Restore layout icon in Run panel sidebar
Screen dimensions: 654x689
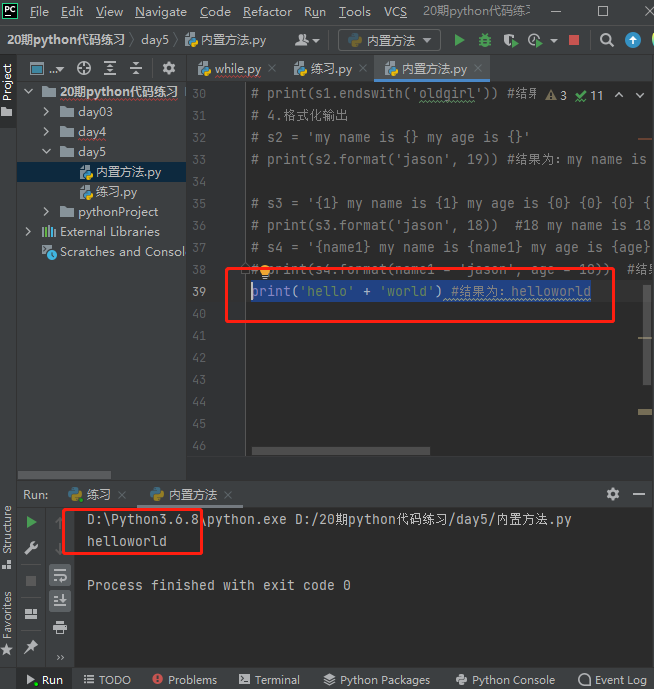click(x=31, y=614)
